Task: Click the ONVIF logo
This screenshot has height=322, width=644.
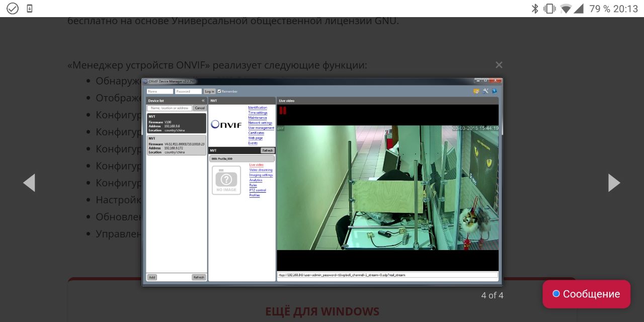Action: (226, 124)
